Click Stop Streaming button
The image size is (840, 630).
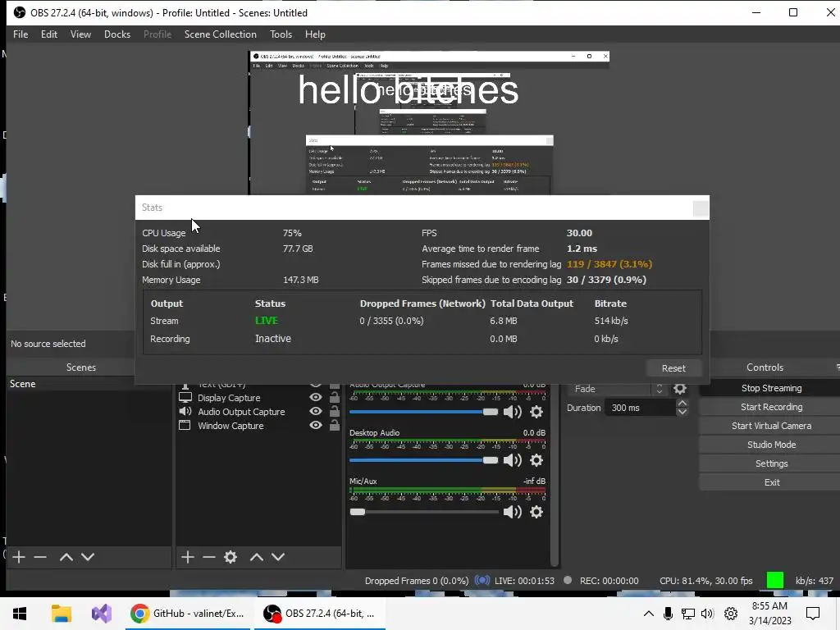(x=771, y=388)
